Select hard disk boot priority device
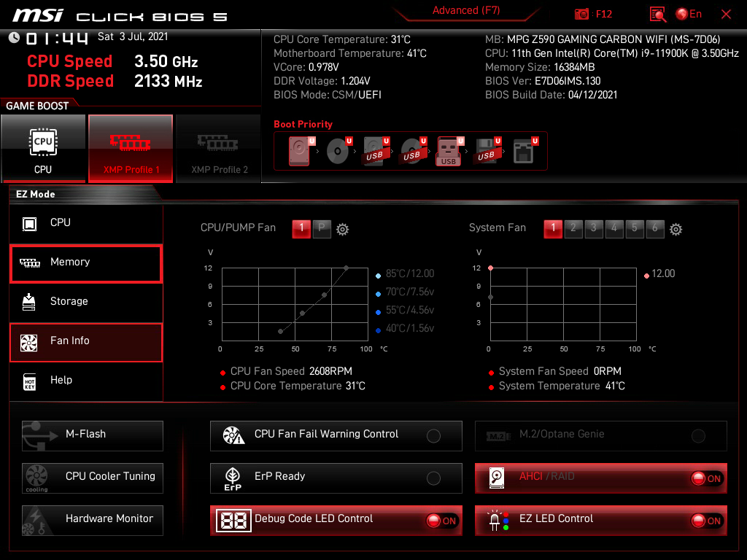This screenshot has width=747, height=560. coord(300,151)
